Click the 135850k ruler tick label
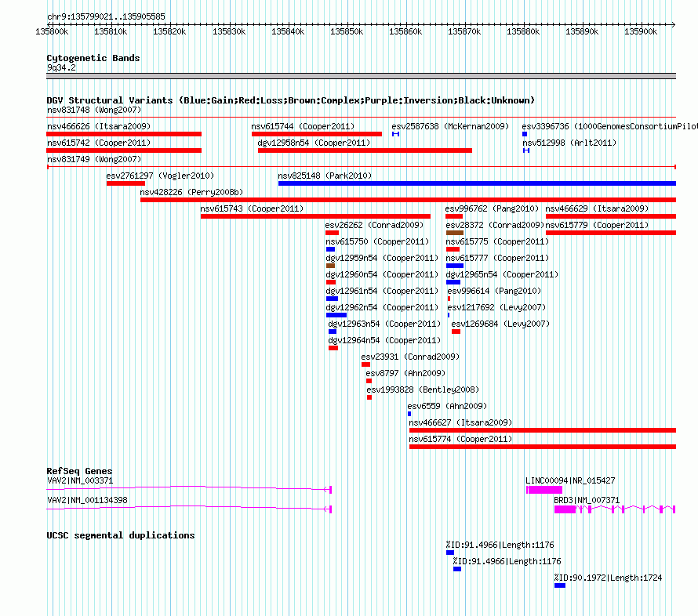698x616 pixels. click(347, 31)
